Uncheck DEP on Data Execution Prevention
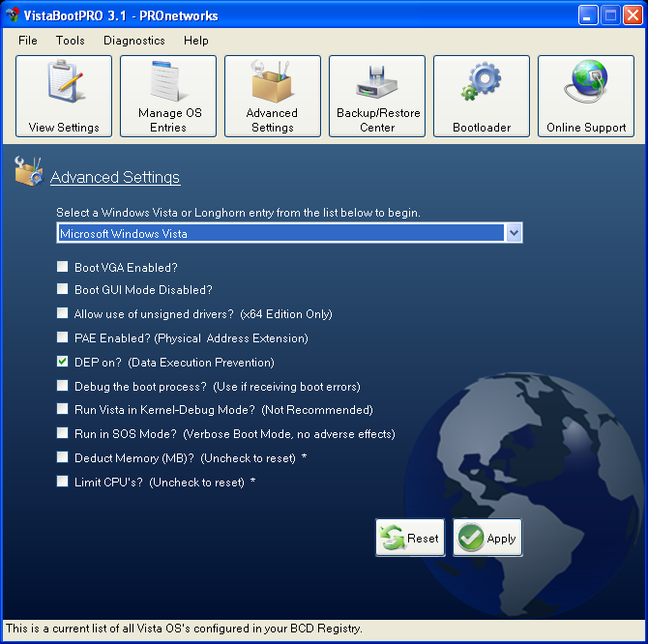 click(63, 362)
